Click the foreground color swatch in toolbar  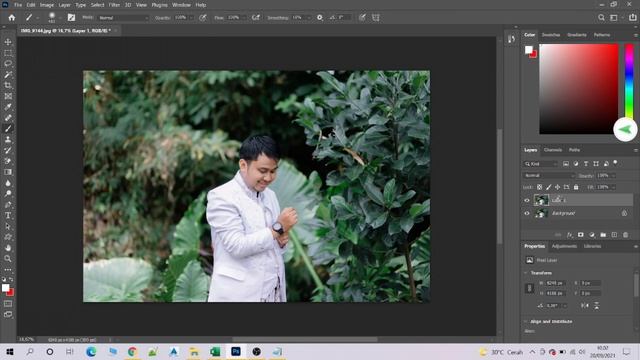(x=5, y=288)
